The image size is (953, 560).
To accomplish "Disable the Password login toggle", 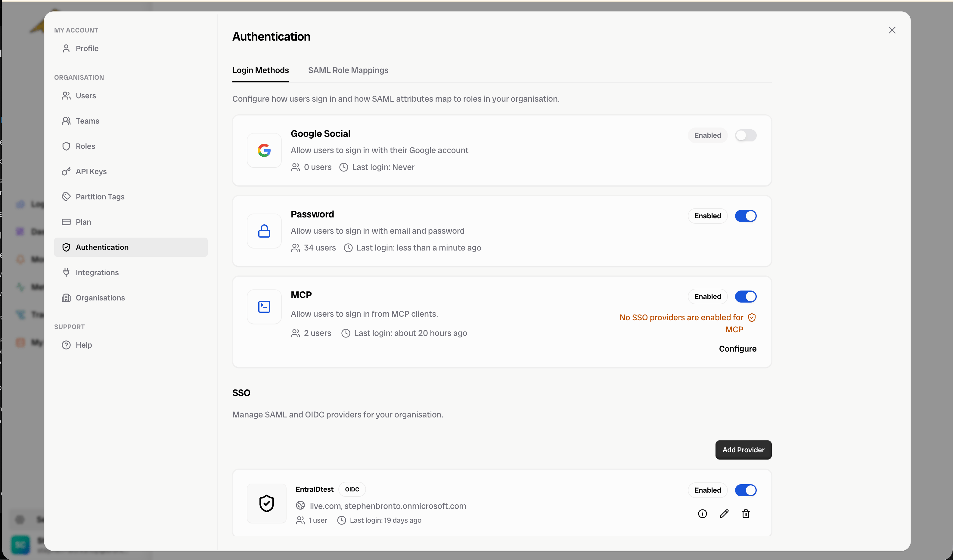I will pos(746,216).
